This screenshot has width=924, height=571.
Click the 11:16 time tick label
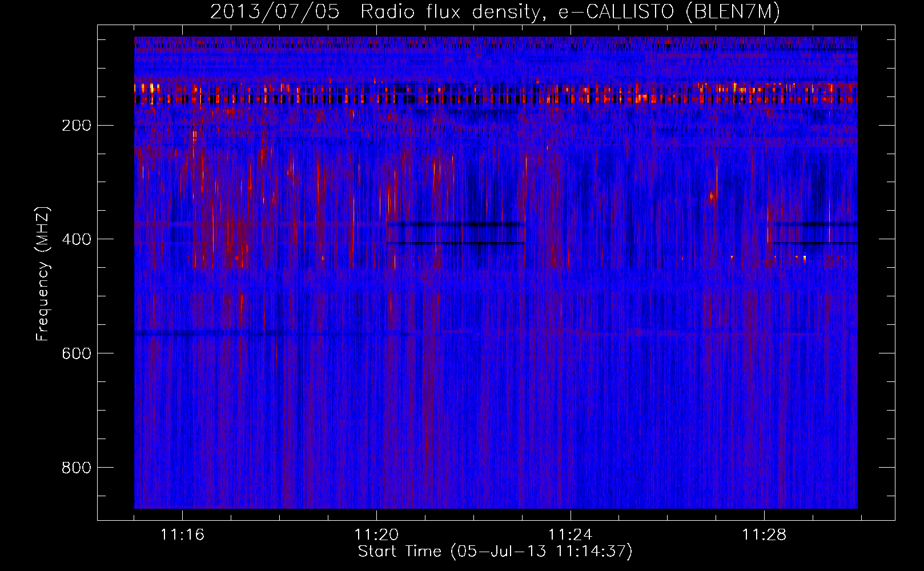pyautogui.click(x=182, y=535)
